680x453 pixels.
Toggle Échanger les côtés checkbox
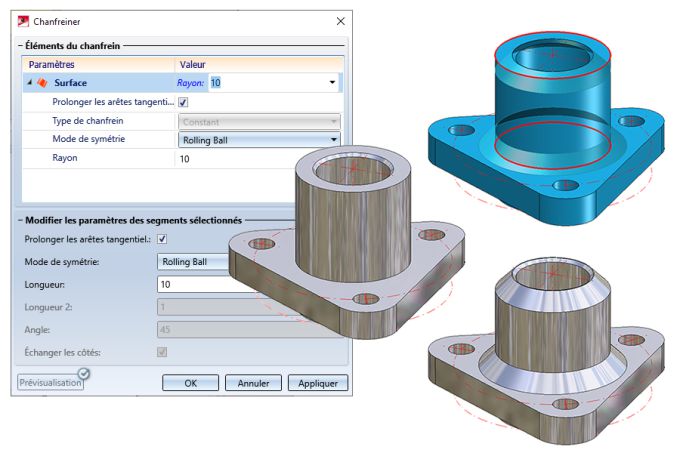click(x=162, y=352)
